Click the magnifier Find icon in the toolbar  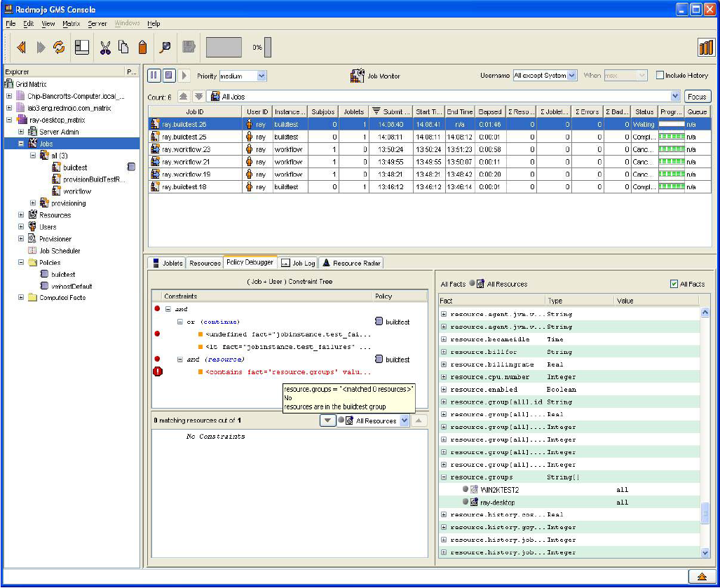coord(165,47)
